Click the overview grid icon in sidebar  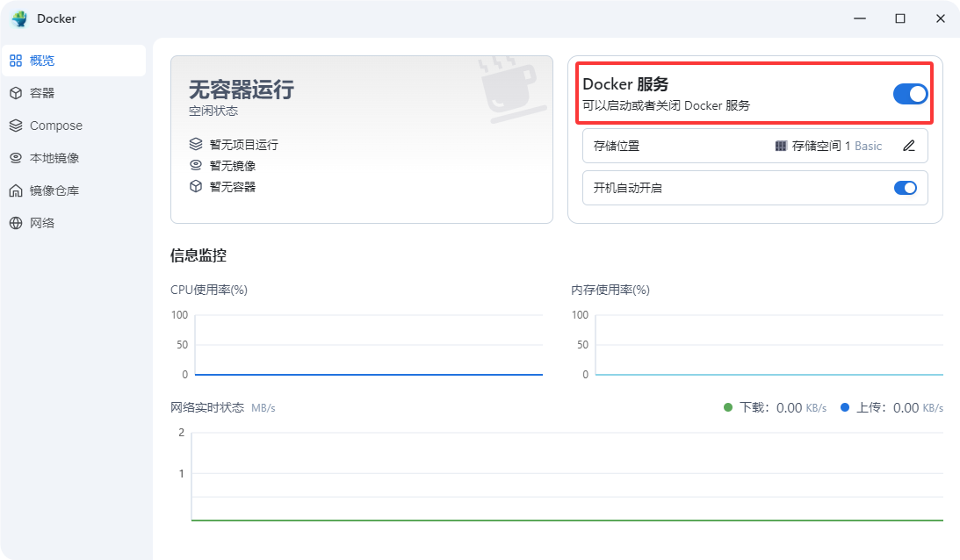pos(16,61)
